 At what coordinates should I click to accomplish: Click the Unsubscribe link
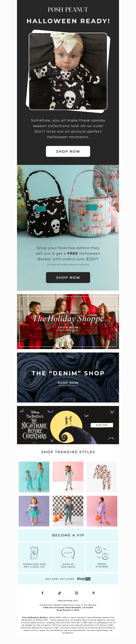coord(46,605)
